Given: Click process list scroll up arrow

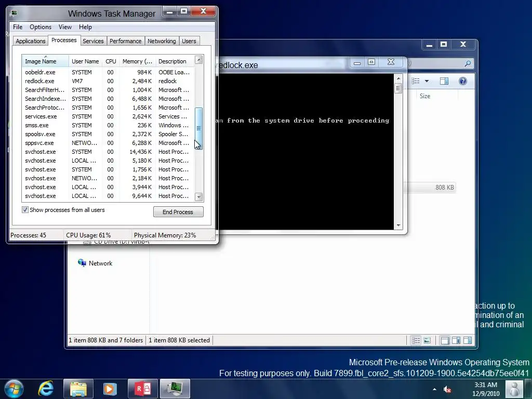Looking at the screenshot, I should pyautogui.click(x=199, y=60).
